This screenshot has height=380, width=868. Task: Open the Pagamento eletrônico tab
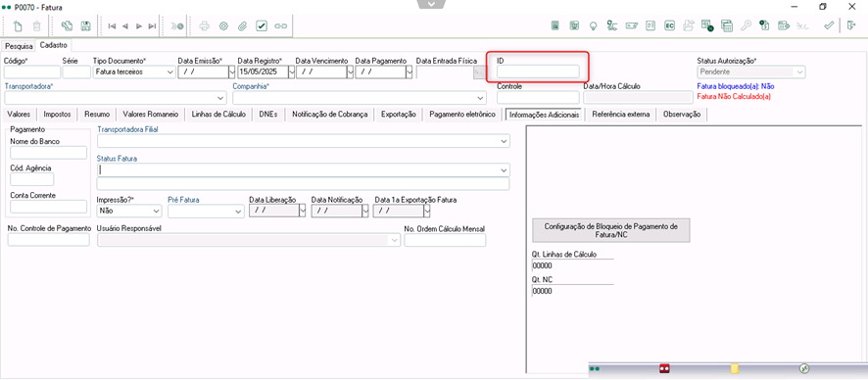pos(462,115)
